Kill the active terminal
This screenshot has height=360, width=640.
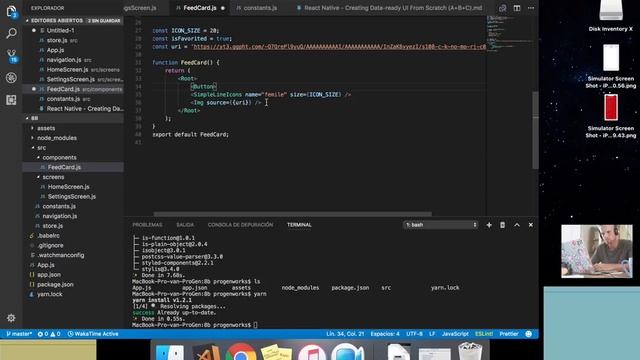point(502,225)
